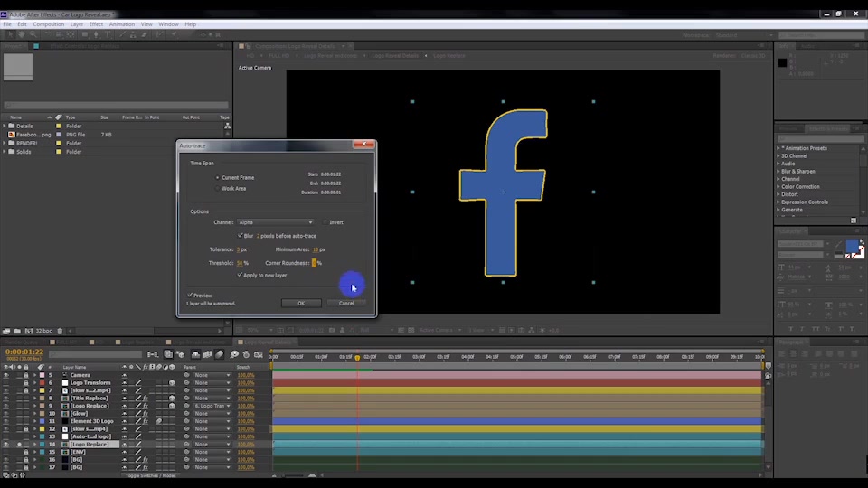Click the Character panel fill color swatch
Image resolution: width=868 pixels, height=488 pixels.
(852, 246)
